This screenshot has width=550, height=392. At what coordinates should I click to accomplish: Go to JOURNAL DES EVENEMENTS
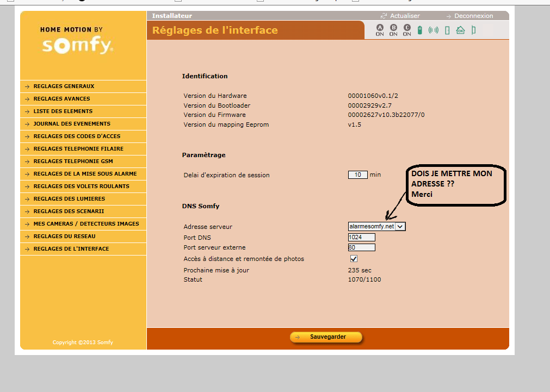click(72, 124)
